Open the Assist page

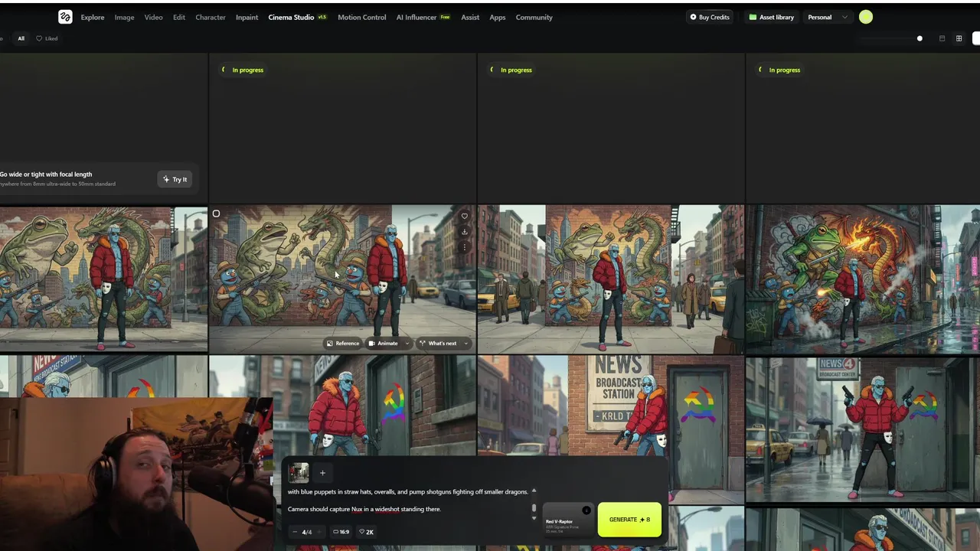pos(470,17)
